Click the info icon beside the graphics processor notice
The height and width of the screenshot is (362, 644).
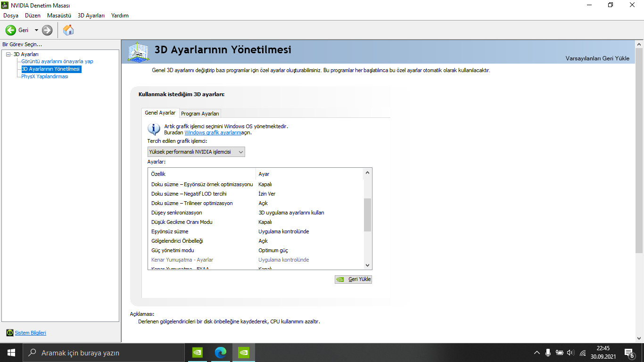(x=154, y=129)
